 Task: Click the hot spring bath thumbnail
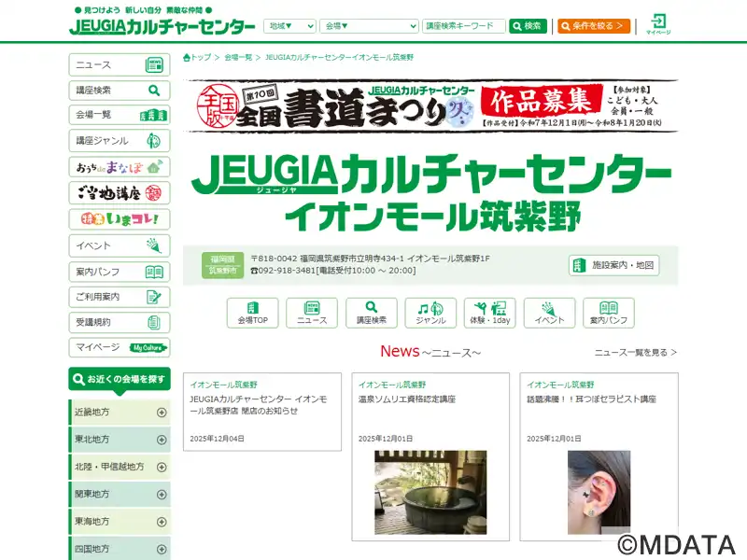click(x=430, y=493)
